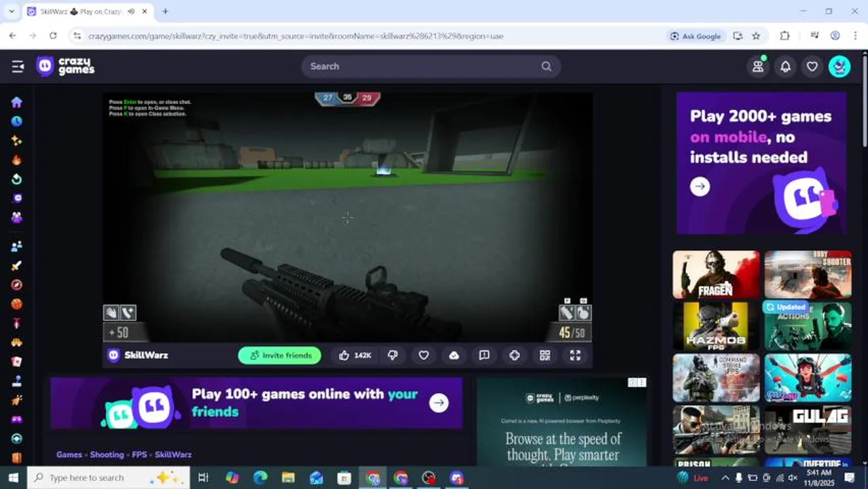Go to Home in the sidebar
Image resolution: width=868 pixels, height=489 pixels.
click(16, 102)
